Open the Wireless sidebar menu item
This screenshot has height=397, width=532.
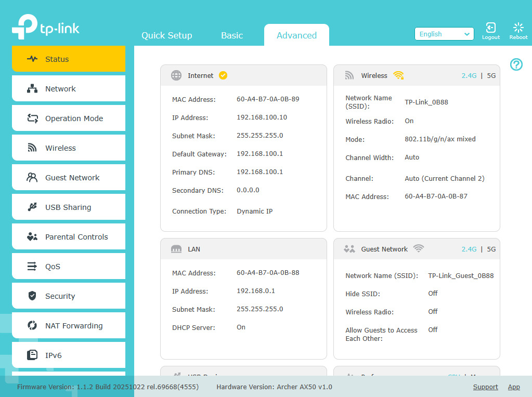[x=69, y=148]
